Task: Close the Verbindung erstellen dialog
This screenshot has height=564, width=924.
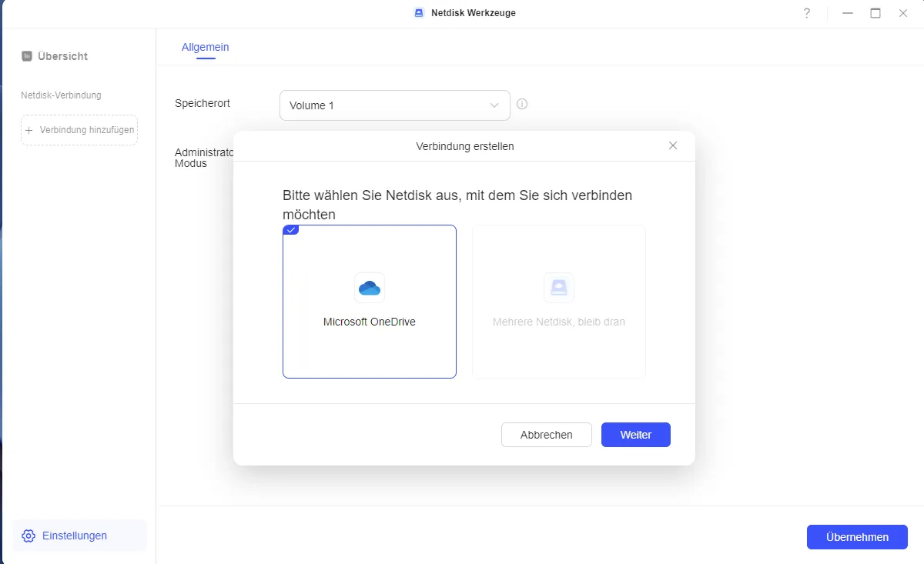Action: 673,145
